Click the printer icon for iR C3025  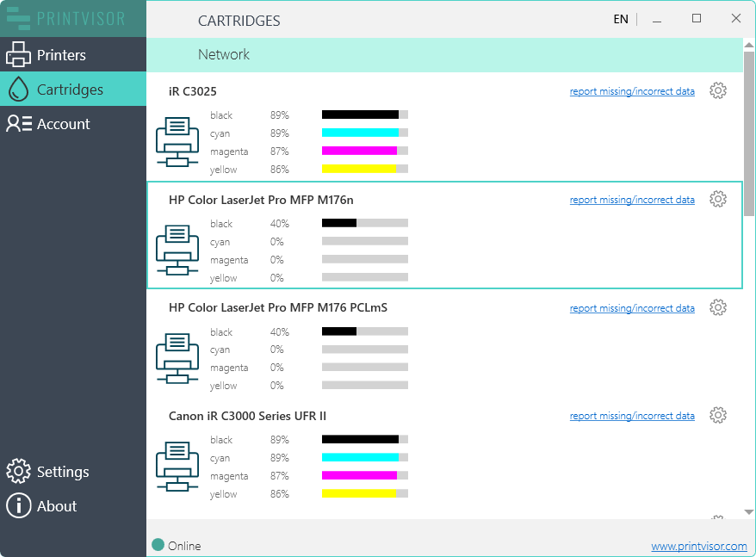[177, 142]
